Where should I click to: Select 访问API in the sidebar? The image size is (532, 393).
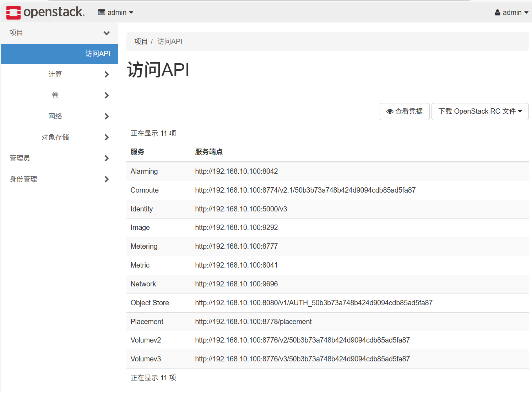98,54
